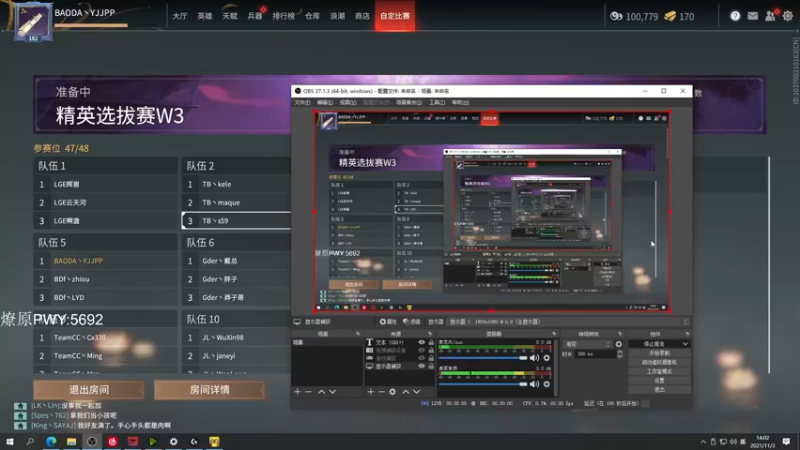
Task: Toggle visibility eye of game capture source
Action: (421, 358)
